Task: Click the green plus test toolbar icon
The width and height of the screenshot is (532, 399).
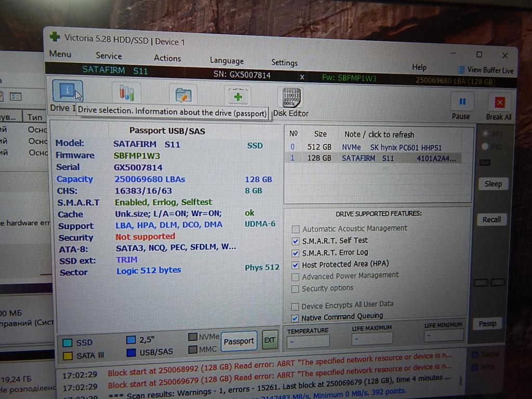Action: tap(237, 96)
